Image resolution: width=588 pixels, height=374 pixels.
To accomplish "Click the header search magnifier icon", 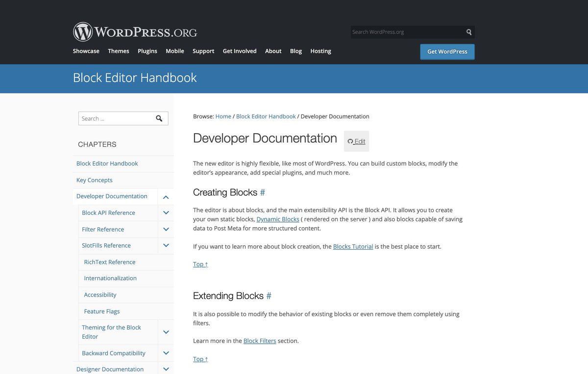I will [x=468, y=31].
